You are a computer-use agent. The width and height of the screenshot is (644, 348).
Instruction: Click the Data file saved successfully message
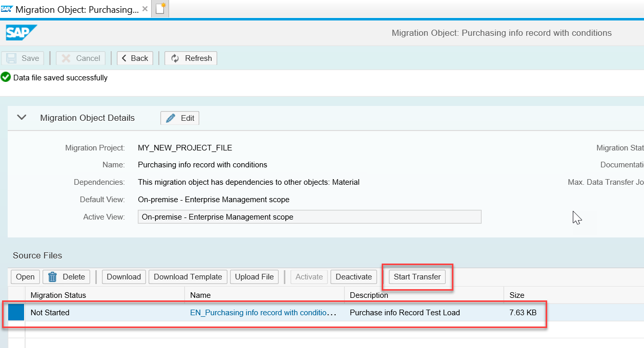point(60,78)
